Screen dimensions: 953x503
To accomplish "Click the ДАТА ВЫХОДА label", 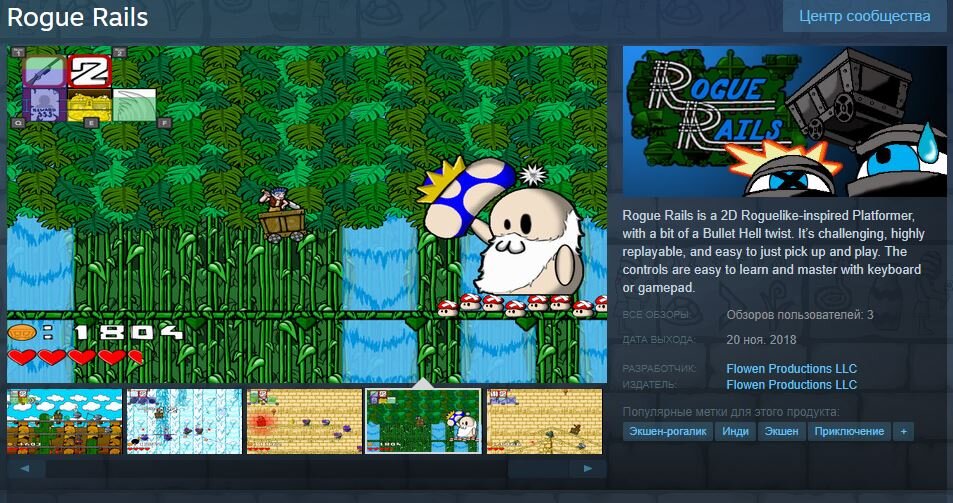I will pos(659,340).
